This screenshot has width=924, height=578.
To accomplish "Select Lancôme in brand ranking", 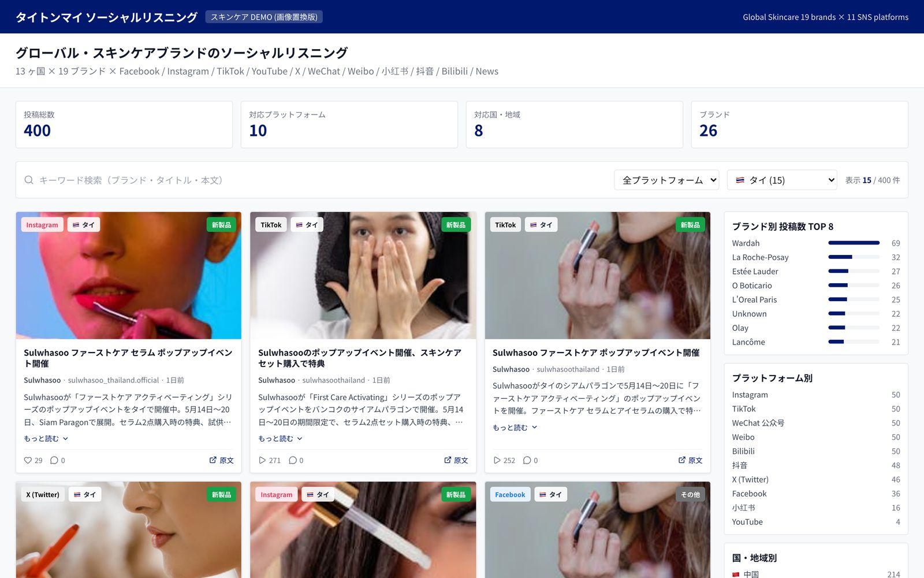I will (816, 342).
